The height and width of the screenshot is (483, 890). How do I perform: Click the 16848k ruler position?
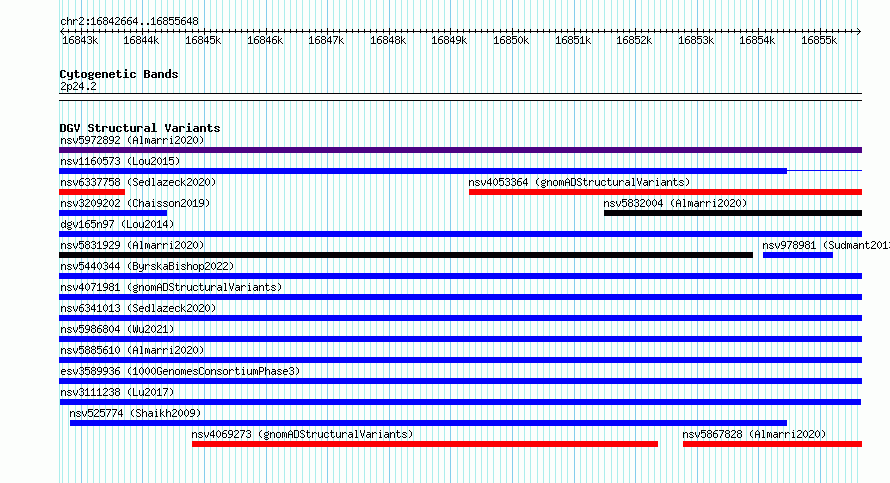pos(388,40)
